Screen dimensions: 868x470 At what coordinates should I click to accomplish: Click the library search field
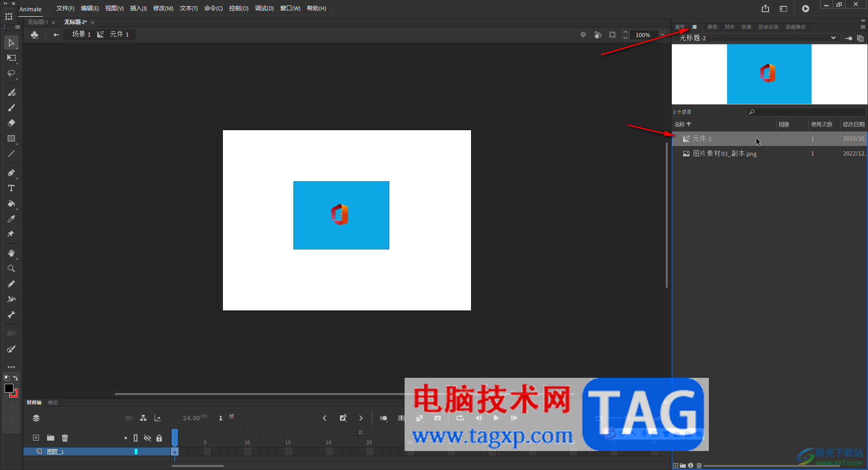(x=806, y=112)
